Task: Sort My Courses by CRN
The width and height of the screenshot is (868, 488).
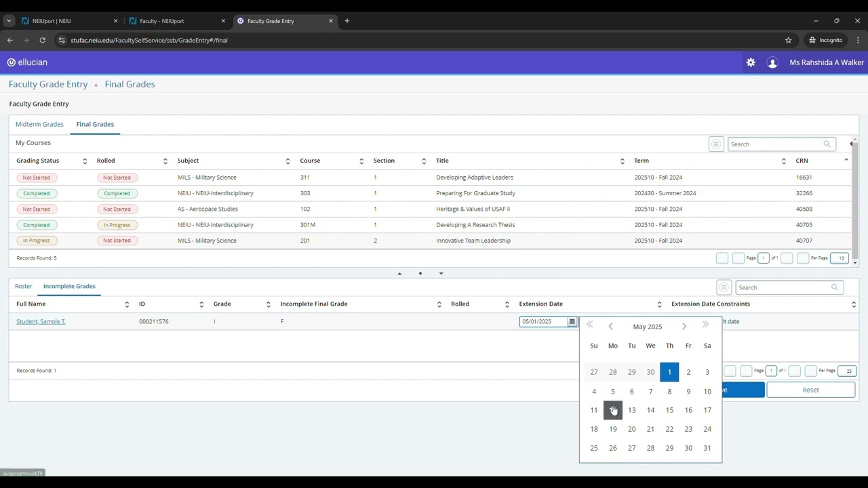Action: coord(846,160)
